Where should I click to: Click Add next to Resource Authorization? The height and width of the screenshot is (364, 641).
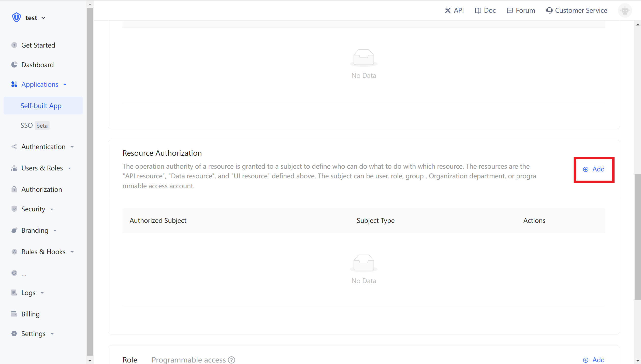pos(594,169)
